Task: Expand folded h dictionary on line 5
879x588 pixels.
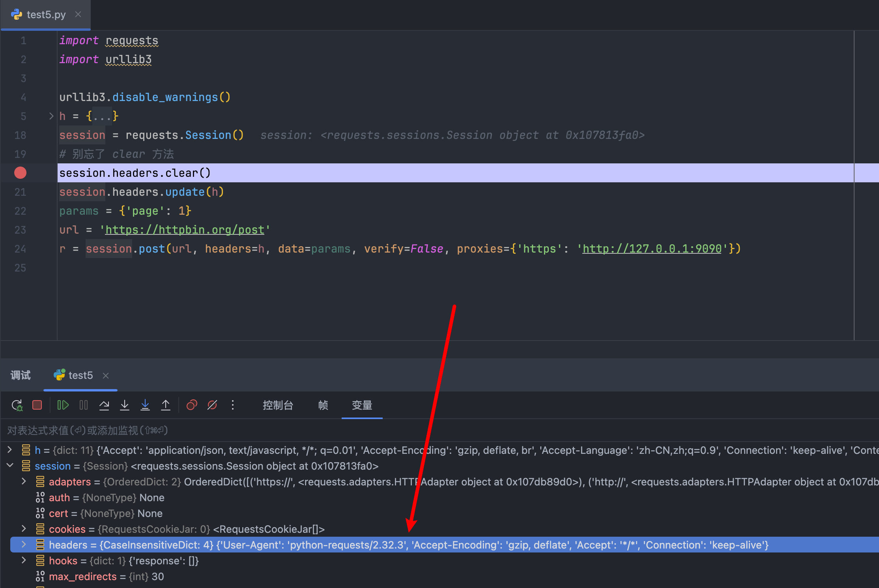Action: coord(51,116)
